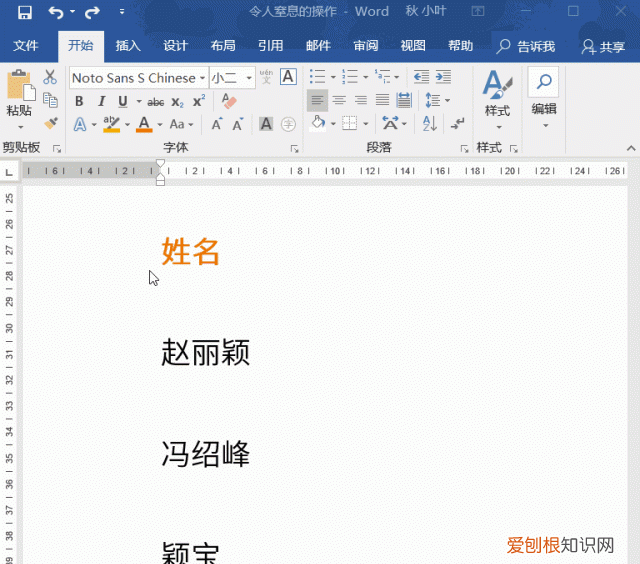Click the 告诉我 search box
Screen dimensions: 640x564
(x=526, y=47)
